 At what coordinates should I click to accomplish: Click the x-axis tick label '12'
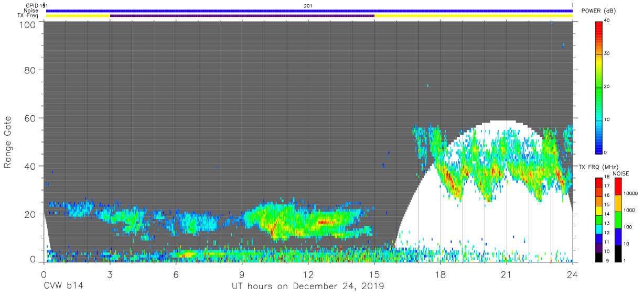click(308, 274)
